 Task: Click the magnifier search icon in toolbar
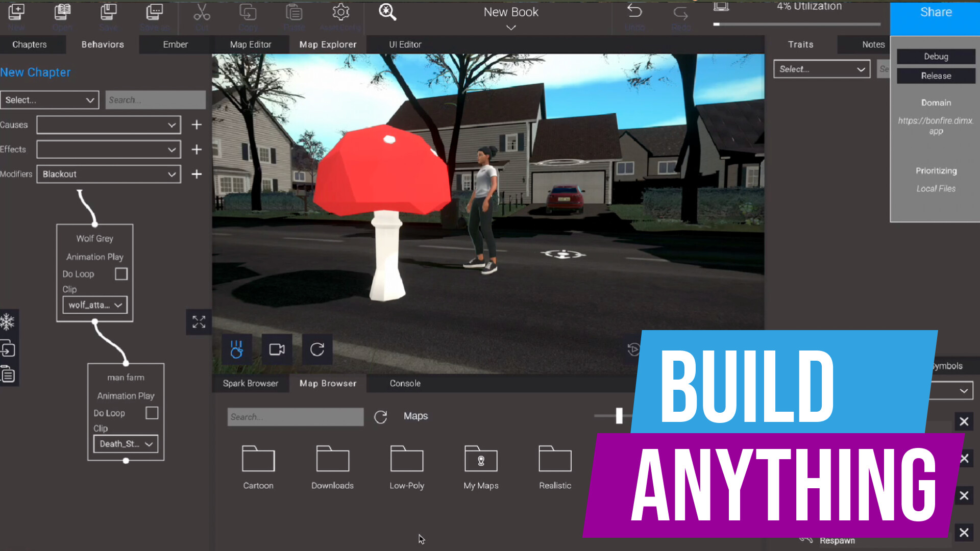coord(387,12)
